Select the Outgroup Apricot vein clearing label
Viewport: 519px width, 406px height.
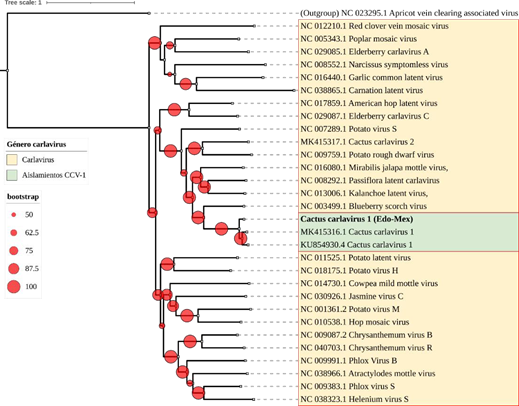[409, 13]
